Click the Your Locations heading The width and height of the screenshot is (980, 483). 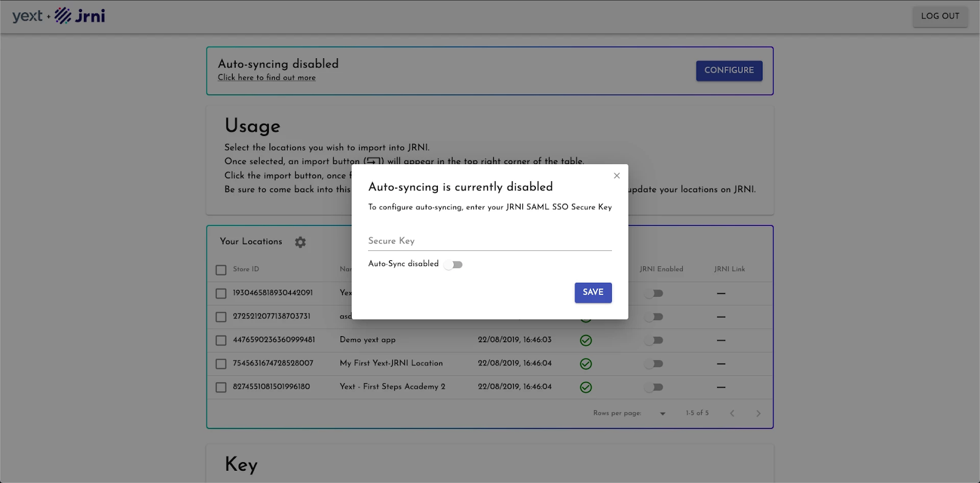click(251, 242)
